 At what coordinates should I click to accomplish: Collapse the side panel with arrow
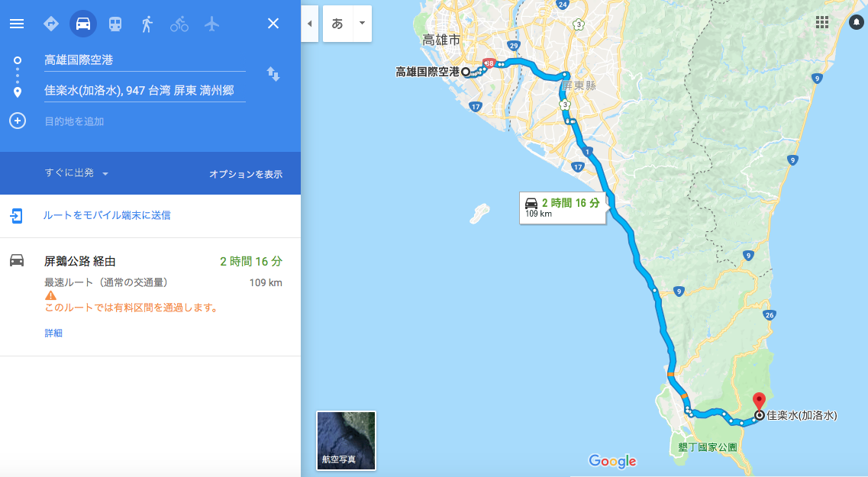[x=309, y=23]
